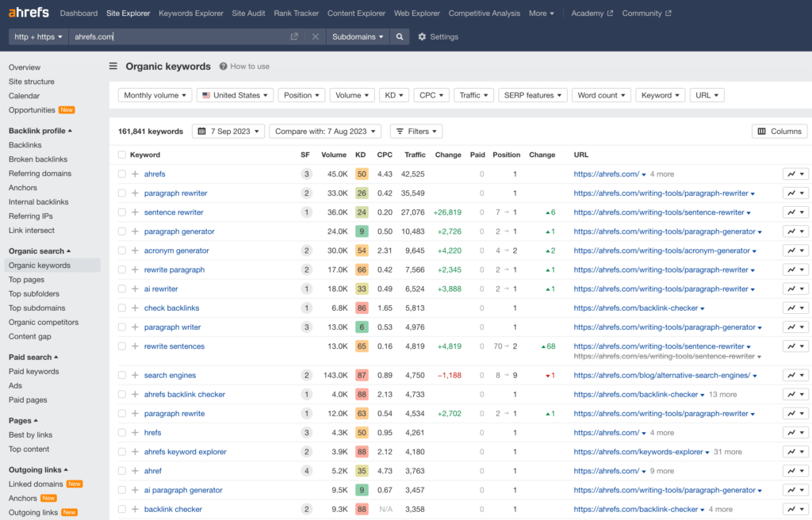Check the 'rewrite paragraph' row checkbox

(121, 270)
